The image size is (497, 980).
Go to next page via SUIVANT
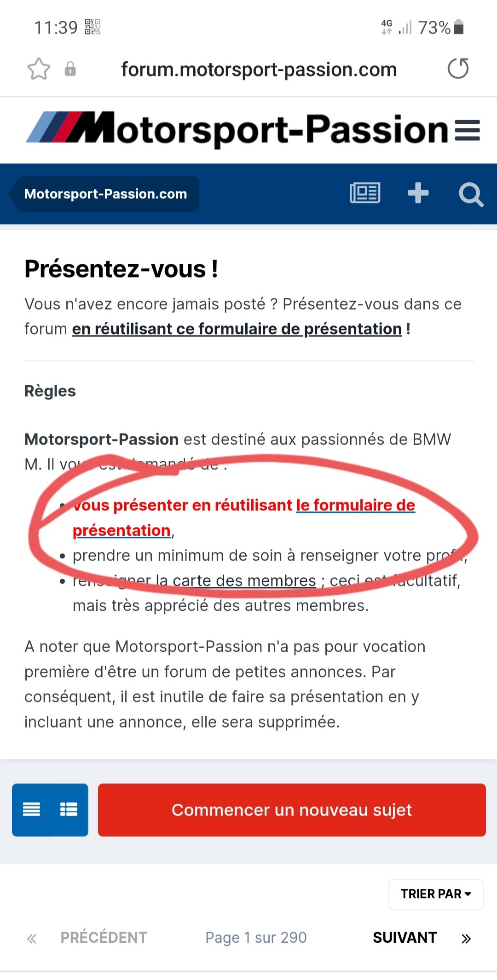click(x=405, y=937)
